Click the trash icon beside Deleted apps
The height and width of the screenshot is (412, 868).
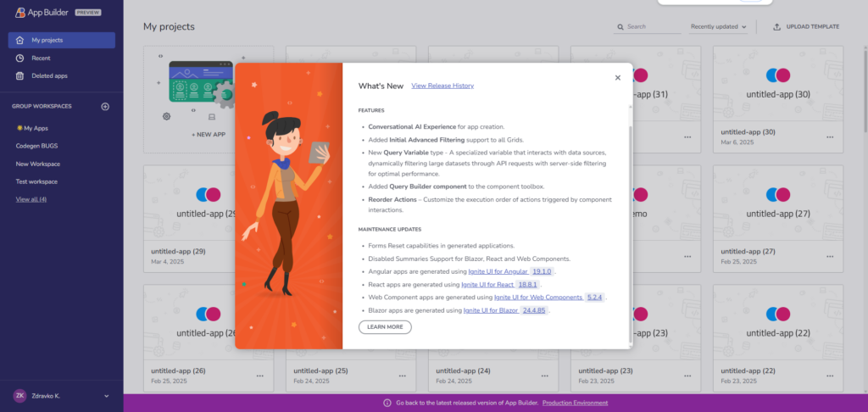[x=20, y=75]
